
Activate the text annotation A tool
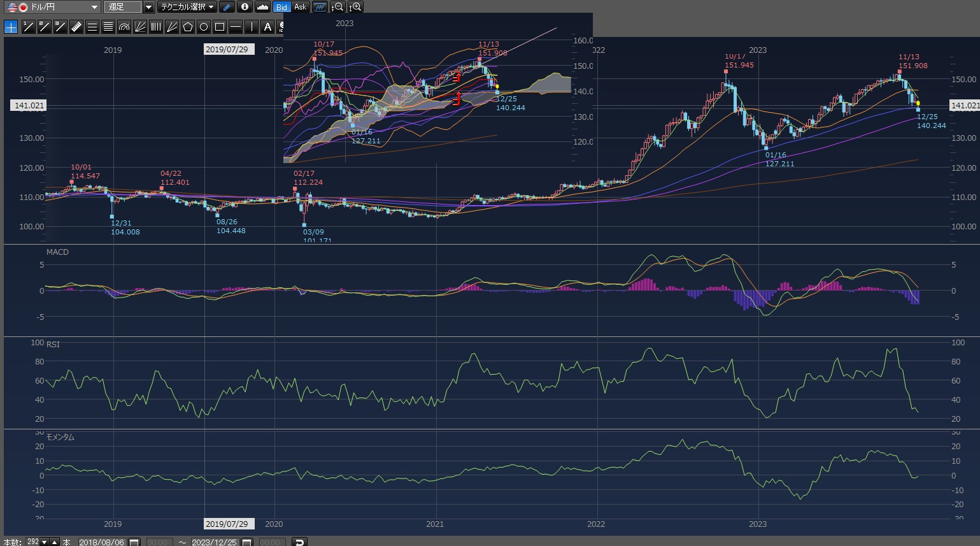[x=267, y=27]
